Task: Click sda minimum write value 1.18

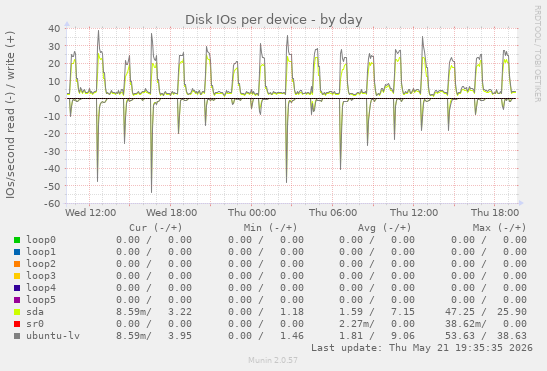Action: pyautogui.click(x=292, y=312)
